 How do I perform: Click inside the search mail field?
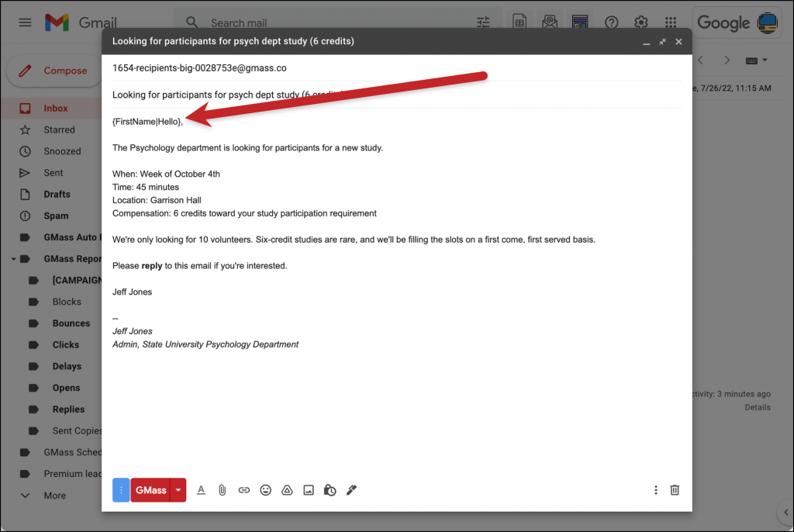310,22
